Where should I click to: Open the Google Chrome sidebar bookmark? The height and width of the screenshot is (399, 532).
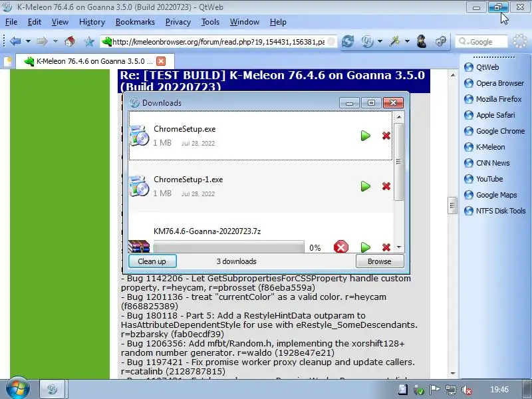point(494,131)
